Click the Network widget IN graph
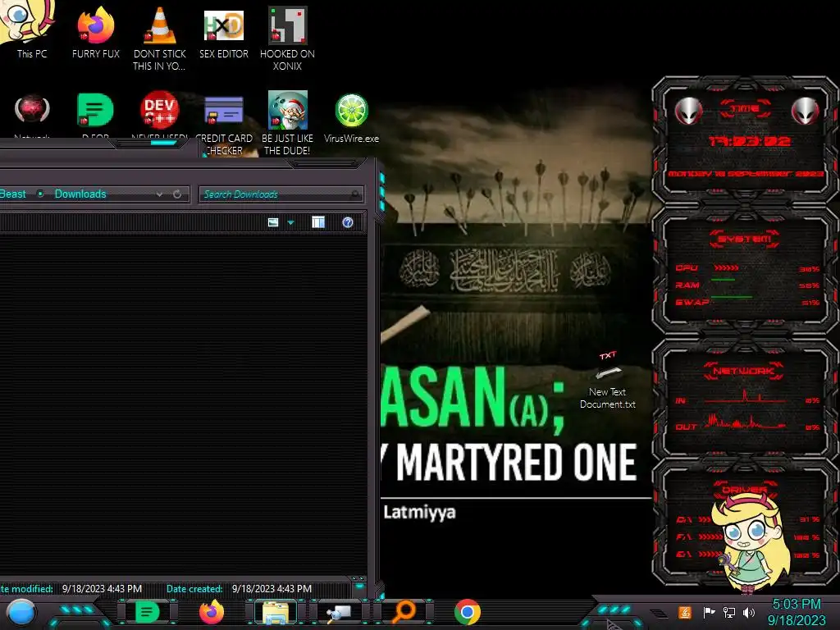The image size is (840, 630). coord(745,398)
